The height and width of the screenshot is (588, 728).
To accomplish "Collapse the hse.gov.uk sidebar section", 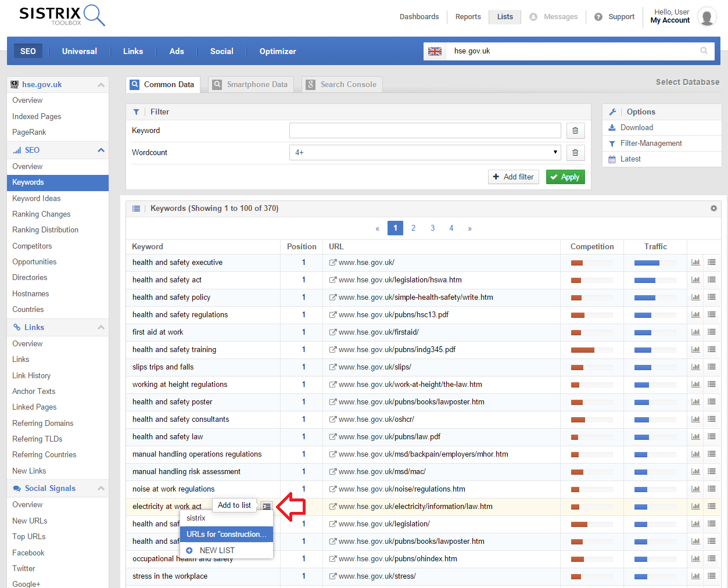I will click(x=101, y=85).
